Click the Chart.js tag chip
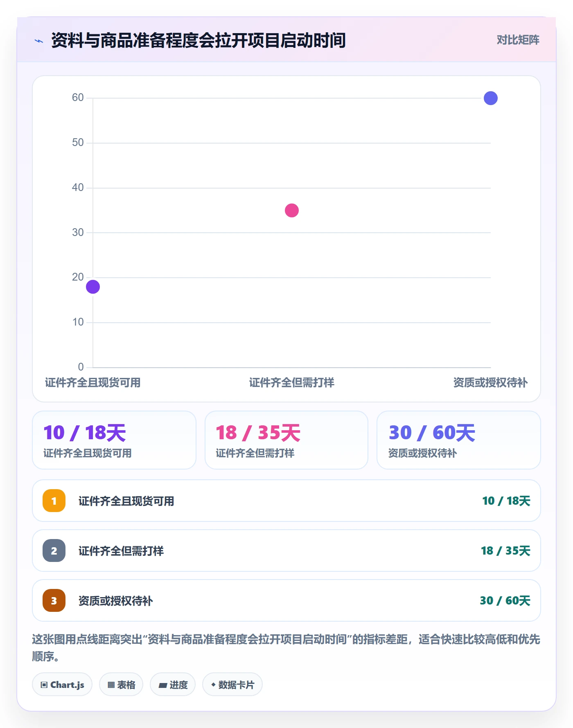573x728 pixels. pyautogui.click(x=62, y=684)
